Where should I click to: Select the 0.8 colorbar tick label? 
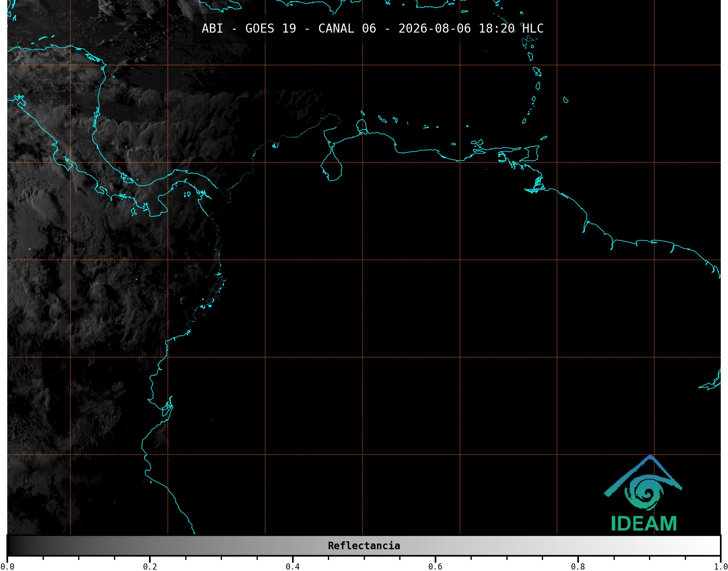point(578,567)
